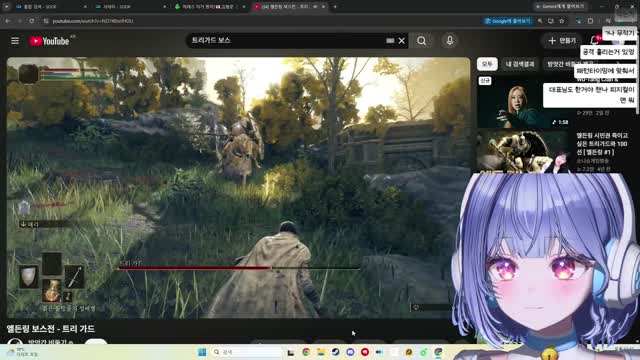Viewport: 640px width, 360px height.
Task: Open Discord from the taskbar
Action: (x=350, y=352)
